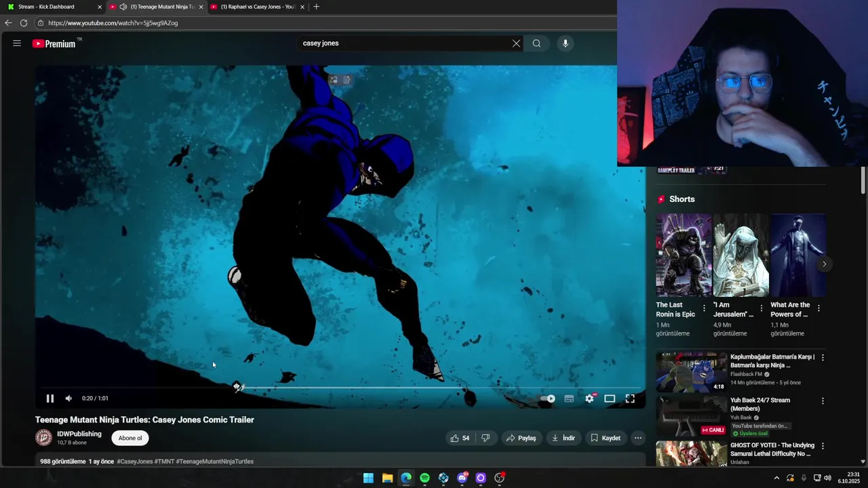Toggle the autoplay switch in the player

(x=548, y=399)
